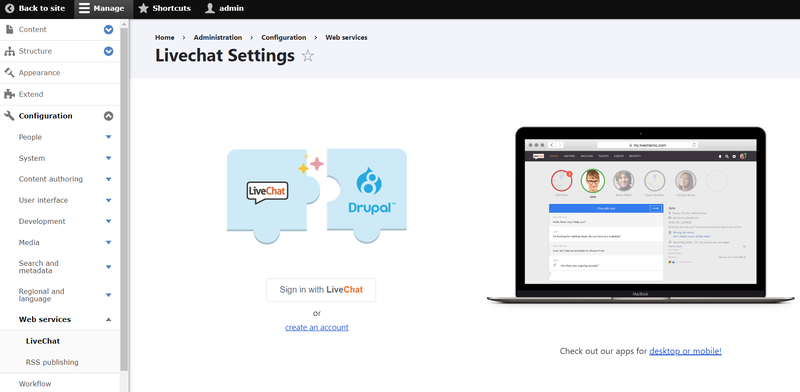Click the Configuration wrench icon in sidebar
The width and height of the screenshot is (800, 392).
[9, 116]
